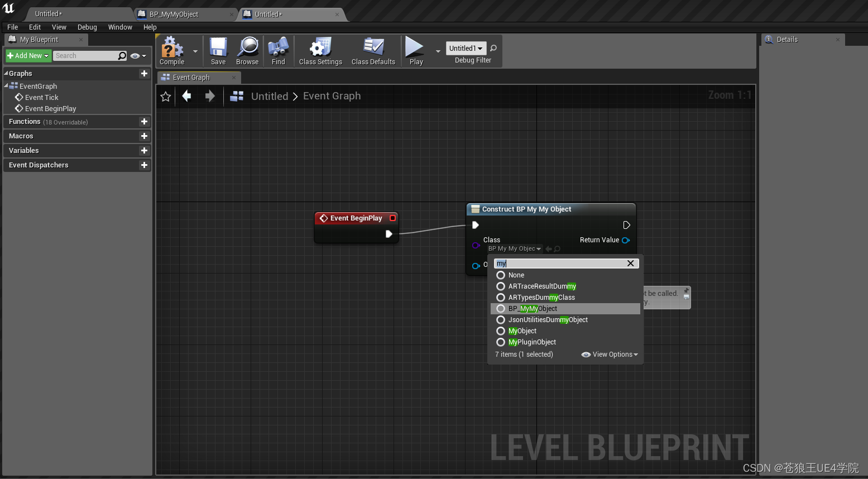868x479 pixels.
Task: Select Event BeginPlay in the graph list
Action: 50,108
